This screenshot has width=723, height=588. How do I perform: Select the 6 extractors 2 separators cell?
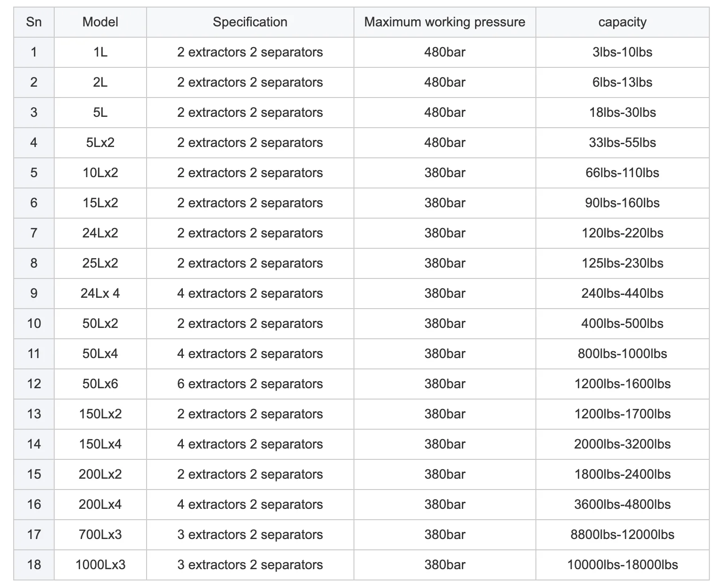tap(250, 384)
